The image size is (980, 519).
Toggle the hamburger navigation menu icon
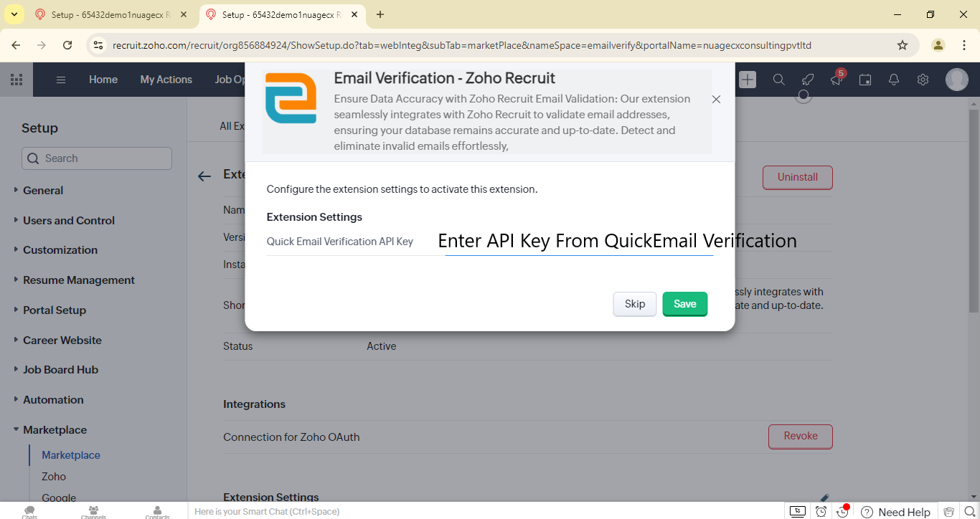[x=61, y=80]
